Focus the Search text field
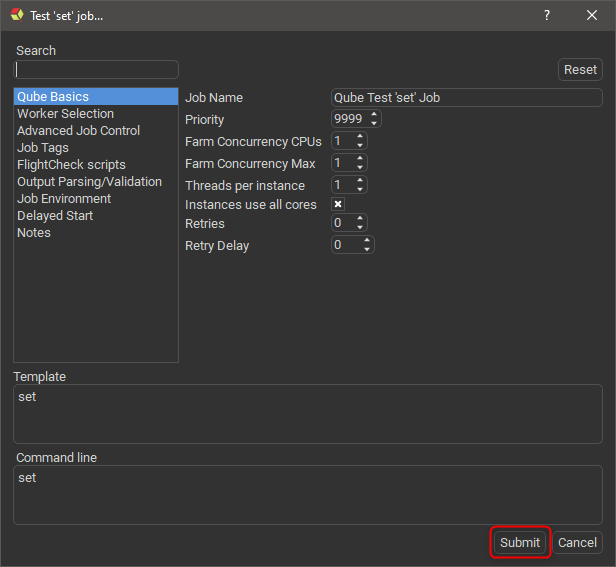616x567 pixels. 96,70
